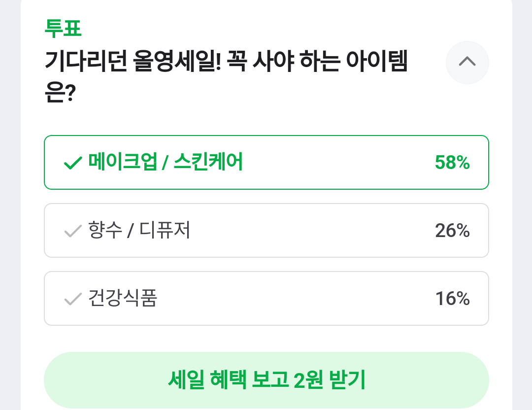Click the green checkmark beside 메이크업 / 스킨케어

click(x=73, y=163)
